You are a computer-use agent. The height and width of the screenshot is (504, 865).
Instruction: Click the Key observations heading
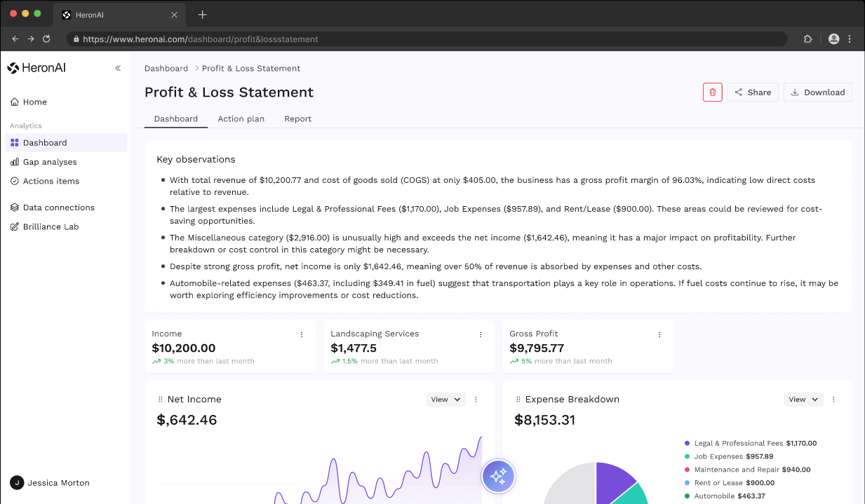coord(196,160)
